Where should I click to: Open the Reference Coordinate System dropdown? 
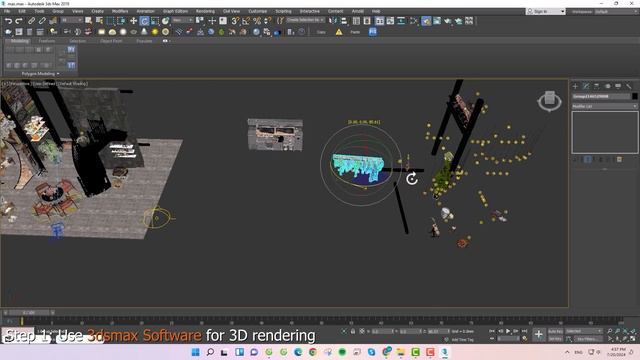(182, 20)
